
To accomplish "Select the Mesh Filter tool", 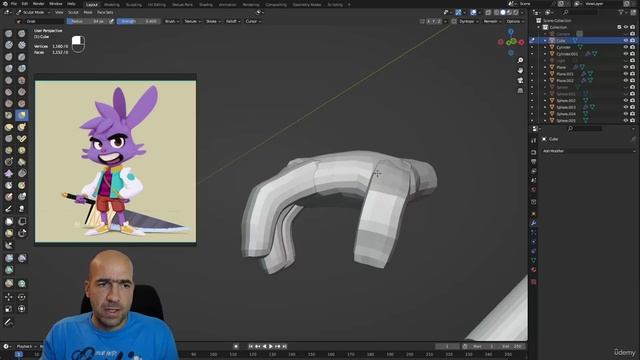I will pos(9,258).
